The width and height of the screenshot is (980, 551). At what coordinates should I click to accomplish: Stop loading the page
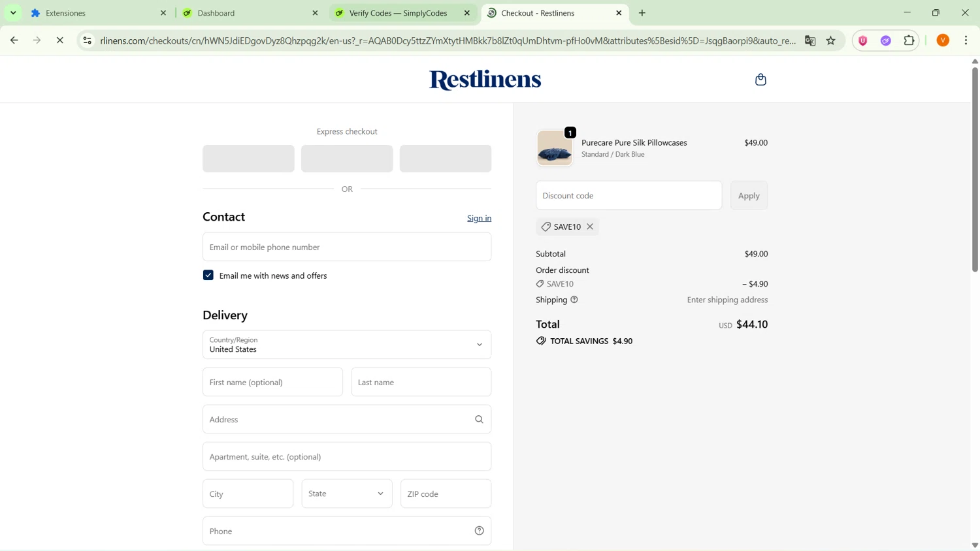(59, 40)
